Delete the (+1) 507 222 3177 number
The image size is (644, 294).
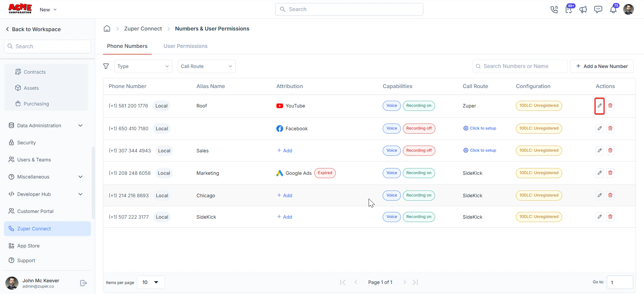pyautogui.click(x=610, y=217)
